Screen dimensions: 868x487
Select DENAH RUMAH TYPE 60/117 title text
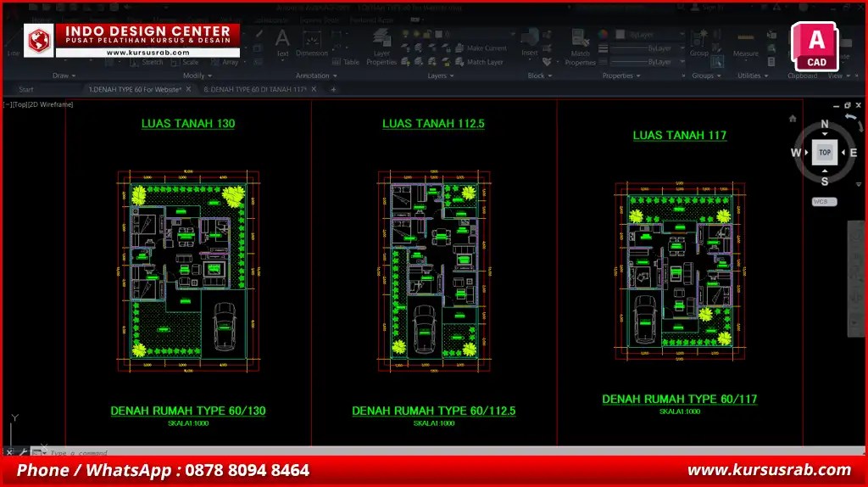click(x=680, y=399)
